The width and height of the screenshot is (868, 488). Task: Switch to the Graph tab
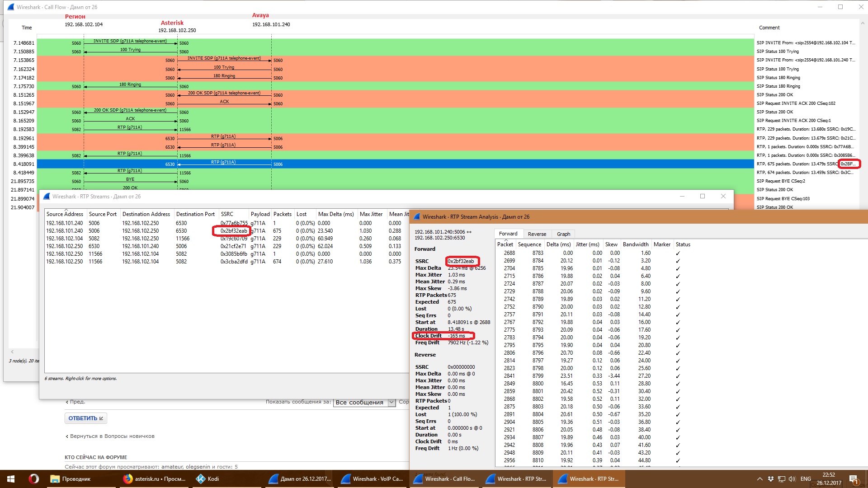563,234
